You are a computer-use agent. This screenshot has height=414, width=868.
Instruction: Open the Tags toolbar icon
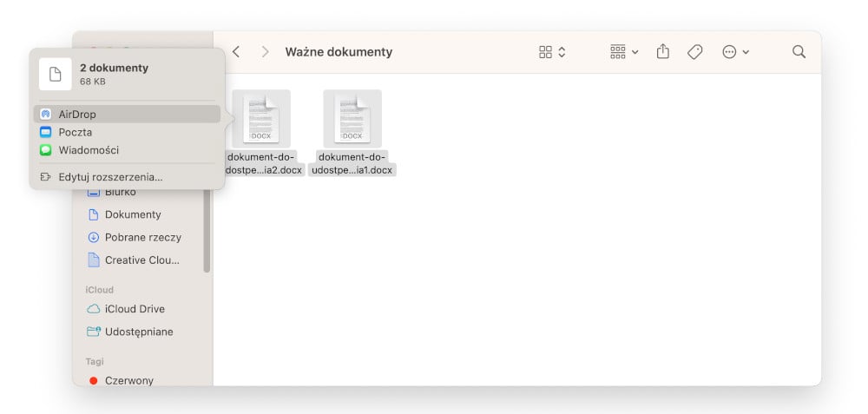pos(694,52)
